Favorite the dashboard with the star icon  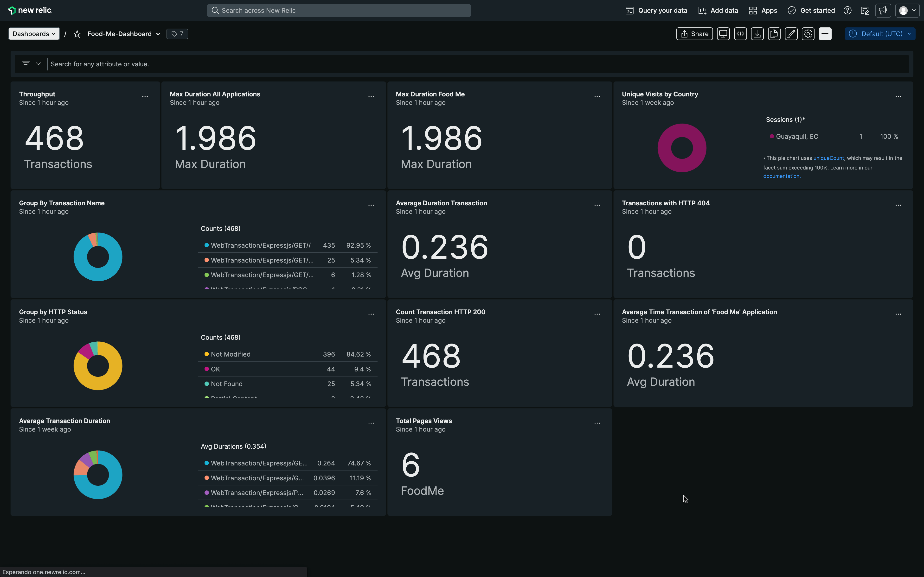pos(77,34)
